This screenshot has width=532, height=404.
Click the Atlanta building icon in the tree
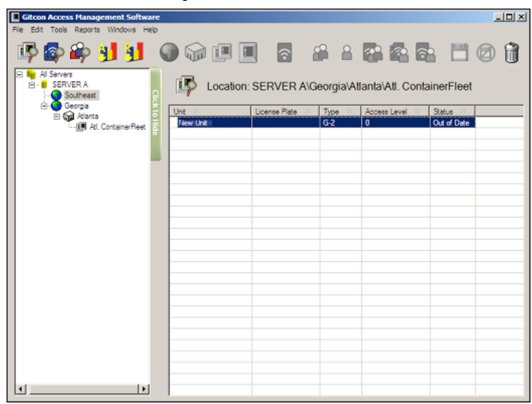[x=69, y=117]
